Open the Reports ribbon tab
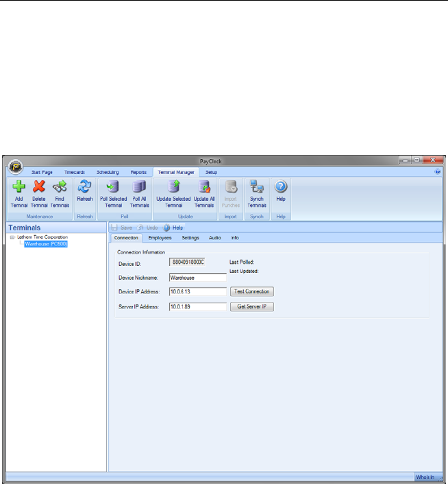The height and width of the screenshot is (484, 448). coord(138,172)
